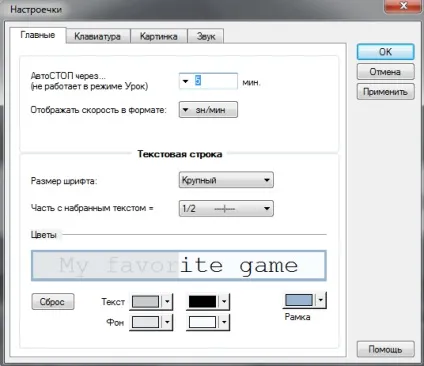Click the 'My favorite game' preview line
The width and height of the screenshot is (424, 366).
(x=179, y=266)
